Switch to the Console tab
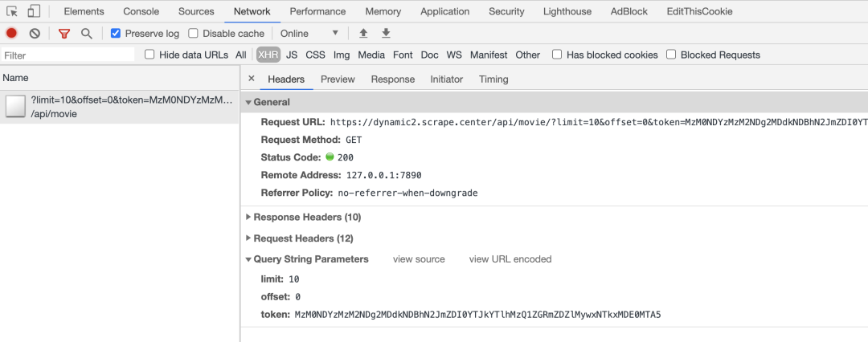 pyautogui.click(x=141, y=11)
